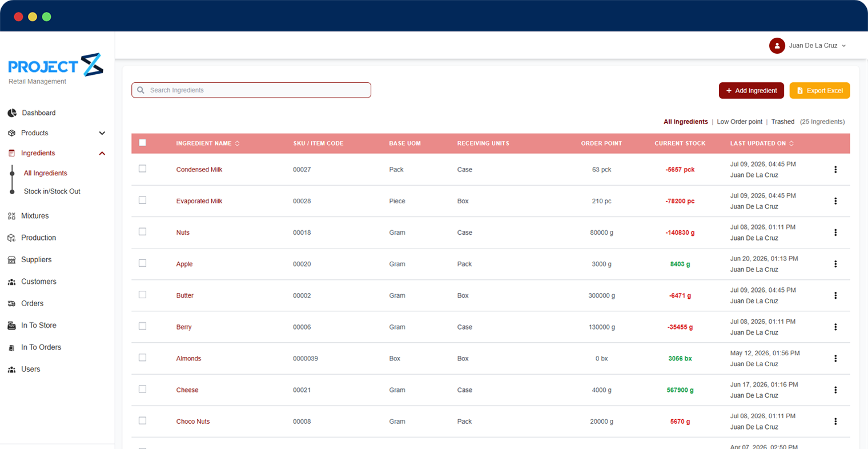Check the Evaporated Milk row checkbox
Screen dimensions: 868x449
(142, 201)
